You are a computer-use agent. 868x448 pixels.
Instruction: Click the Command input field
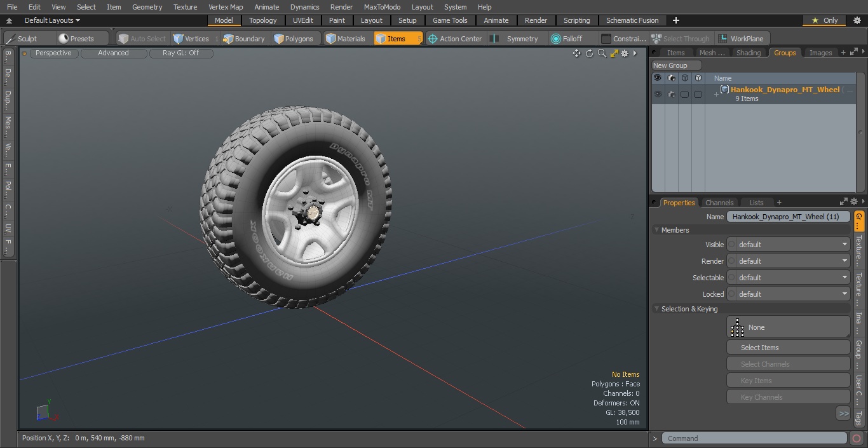pyautogui.click(x=754, y=438)
